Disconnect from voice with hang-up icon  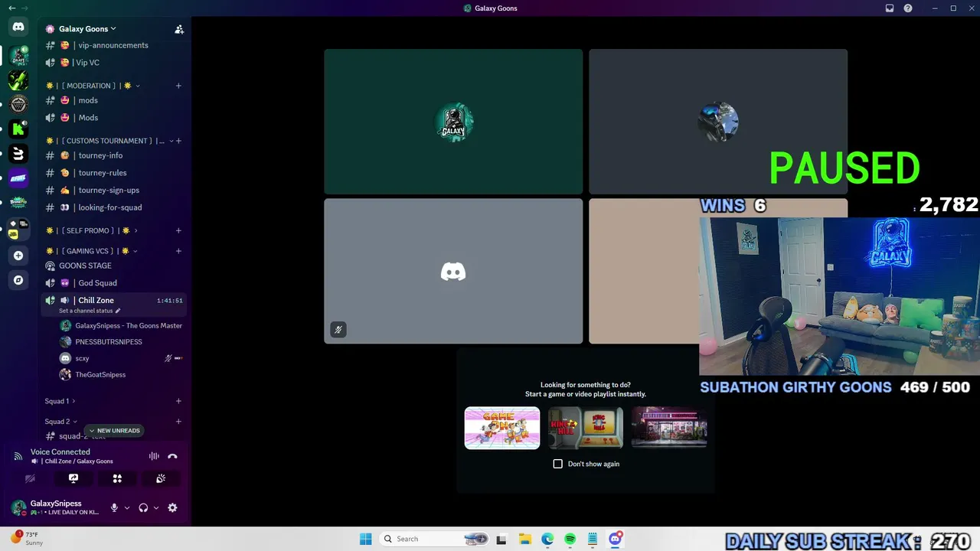pos(172,456)
